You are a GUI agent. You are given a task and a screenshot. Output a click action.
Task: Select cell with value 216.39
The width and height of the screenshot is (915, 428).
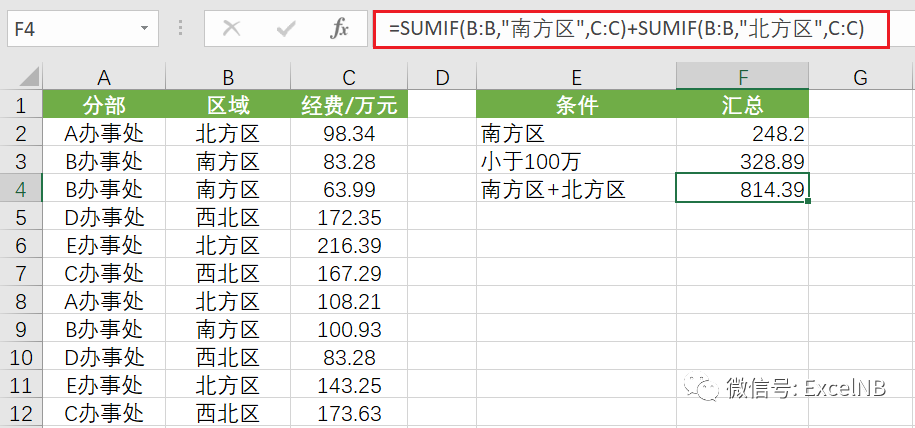[x=349, y=245]
